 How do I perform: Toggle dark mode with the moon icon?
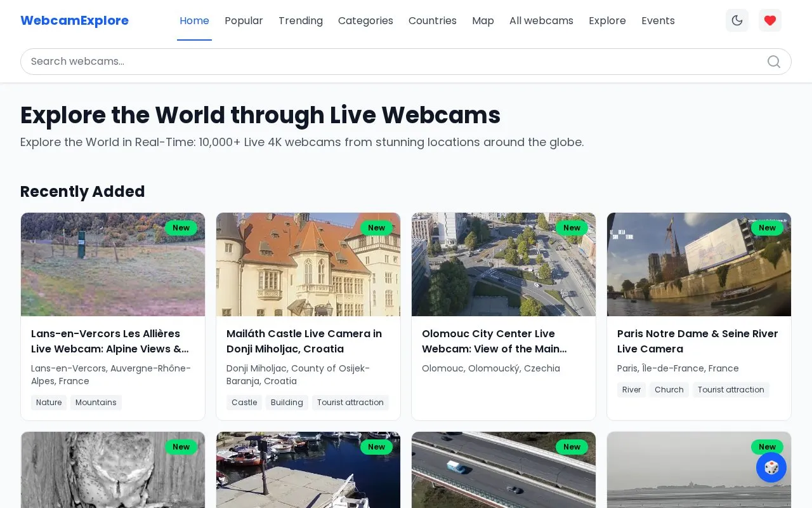[737, 20]
